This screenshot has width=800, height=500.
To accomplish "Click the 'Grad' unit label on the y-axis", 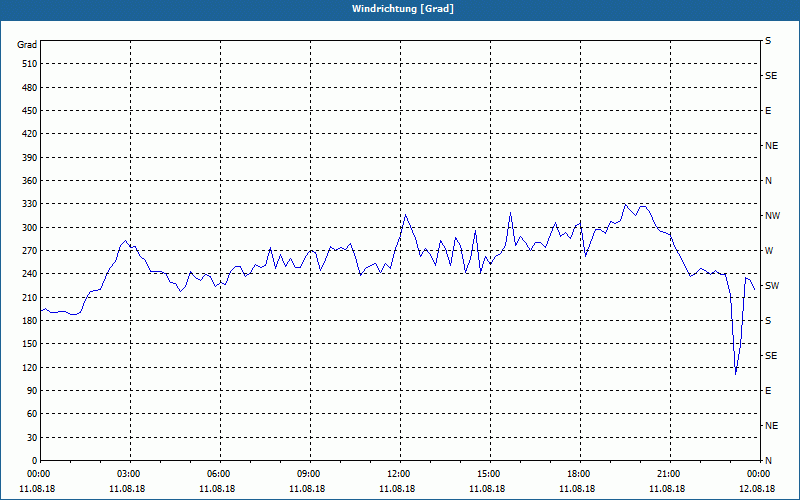I will pos(27,45).
